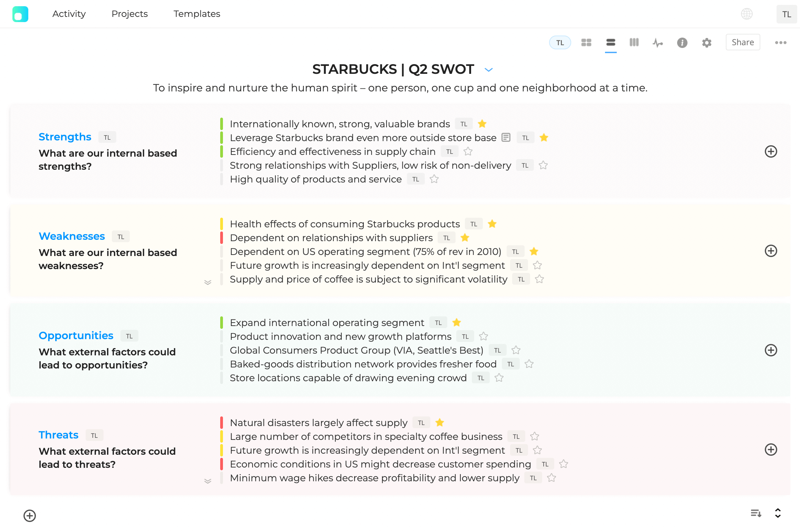Star 'Product innovation and new growth platforms'
Screen dimensions: 800x532
(x=483, y=336)
